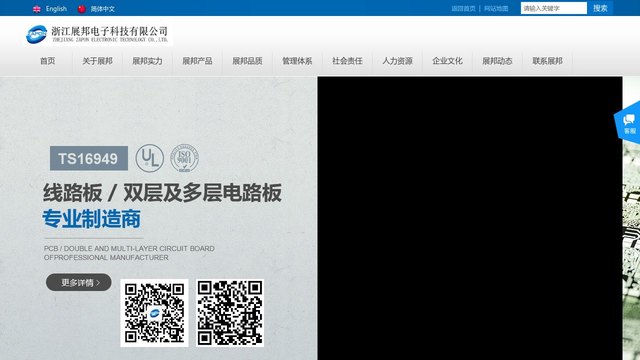Click the UK flag icon beside English
Screen dimensions: 640x360
click(x=37, y=9)
